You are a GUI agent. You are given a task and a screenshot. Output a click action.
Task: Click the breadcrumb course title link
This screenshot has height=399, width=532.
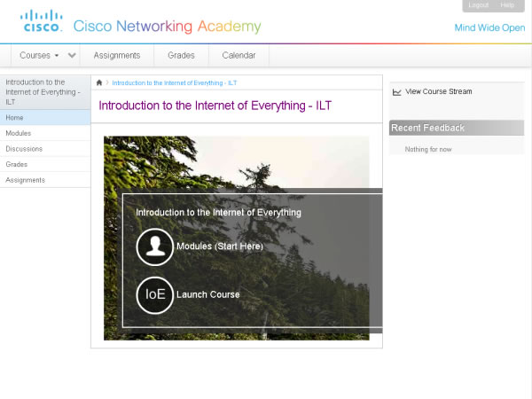click(174, 82)
